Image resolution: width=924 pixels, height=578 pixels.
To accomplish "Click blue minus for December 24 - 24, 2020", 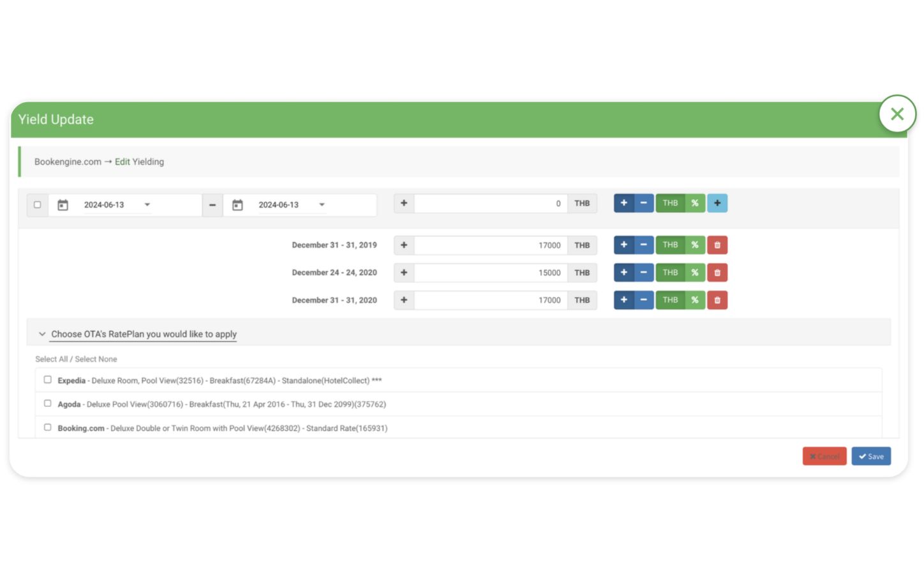I will pos(644,273).
